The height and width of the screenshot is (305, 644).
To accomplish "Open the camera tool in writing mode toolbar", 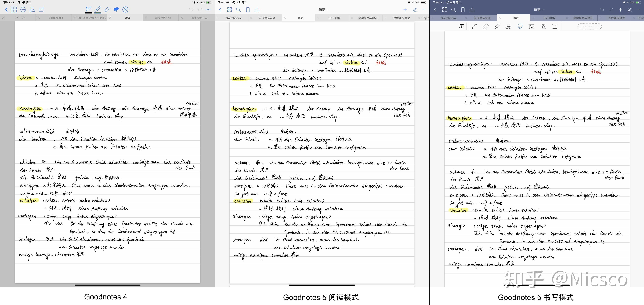I will (543, 27).
